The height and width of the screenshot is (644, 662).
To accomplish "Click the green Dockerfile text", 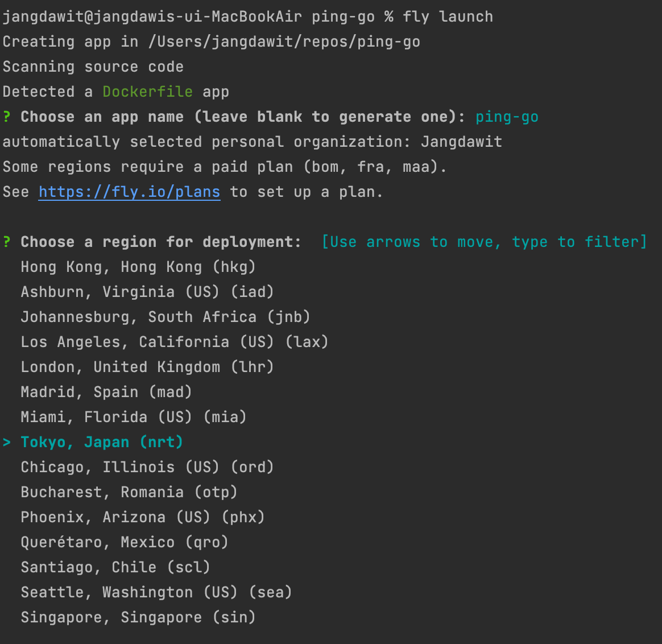I will (147, 92).
